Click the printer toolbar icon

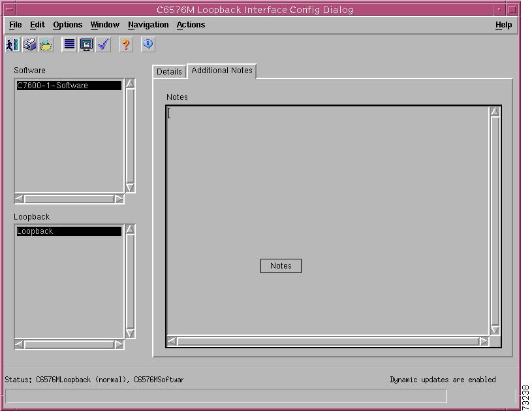coord(29,44)
